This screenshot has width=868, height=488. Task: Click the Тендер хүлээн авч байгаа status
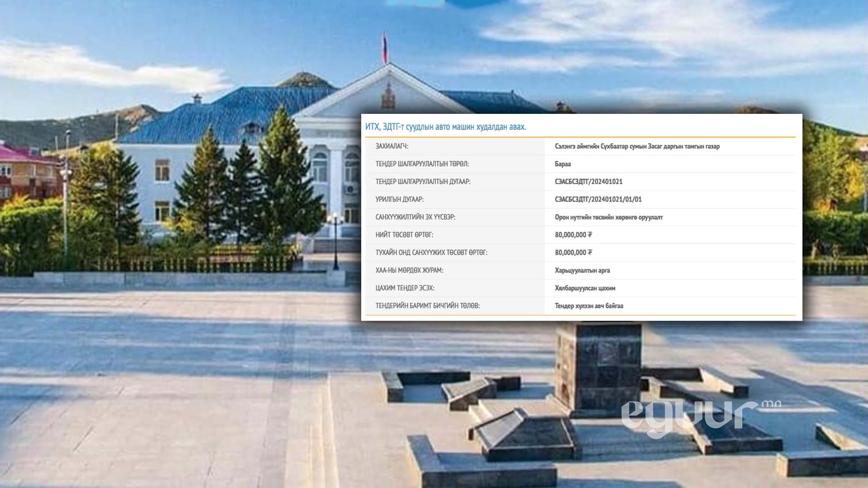click(589, 306)
